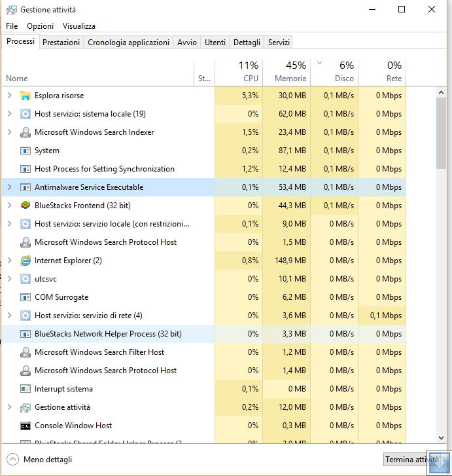Click the Task Manager title bar icon
Screen dimensions: 452x476
(12, 10)
